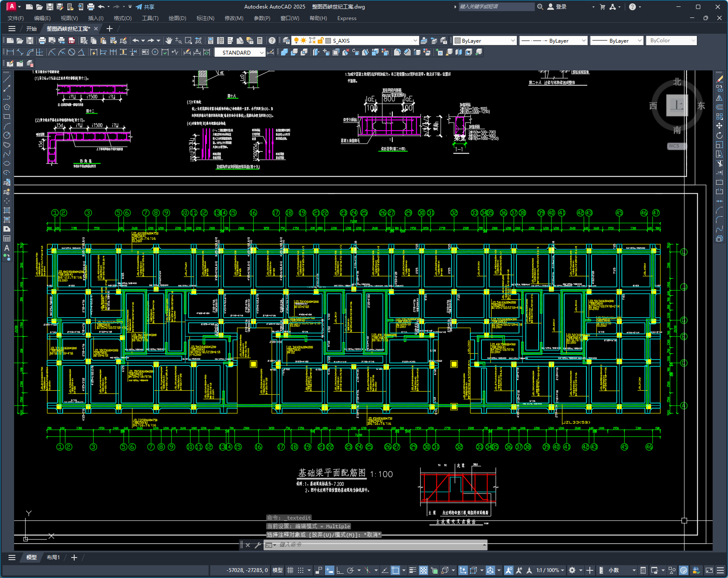Select the Pan hand tool
The height and width of the screenshot is (578, 728).
168,41
